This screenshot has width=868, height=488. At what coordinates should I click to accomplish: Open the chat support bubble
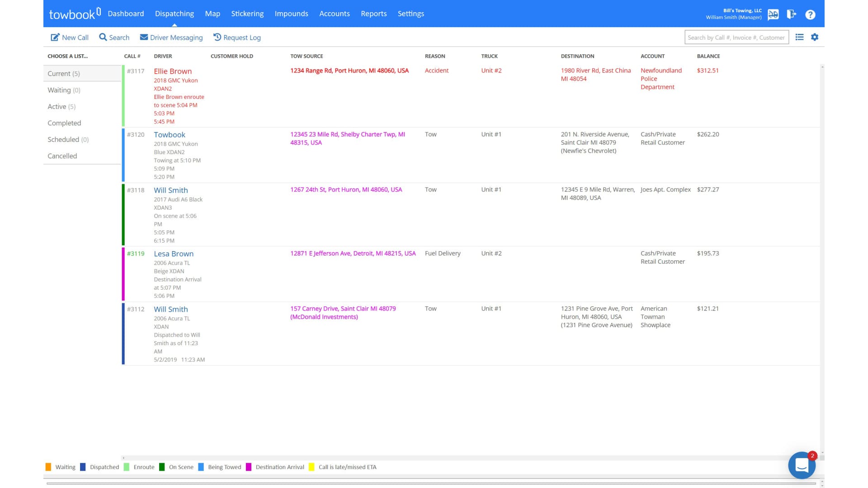[802, 465]
